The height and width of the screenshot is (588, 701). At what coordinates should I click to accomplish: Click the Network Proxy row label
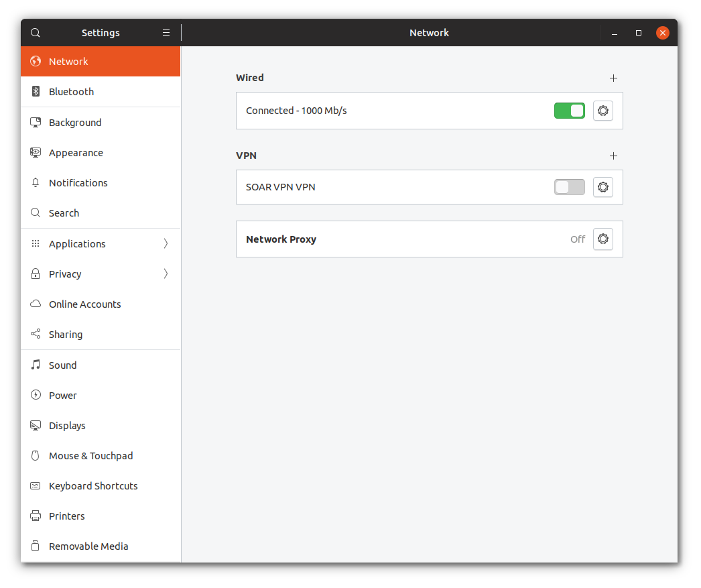tap(281, 239)
